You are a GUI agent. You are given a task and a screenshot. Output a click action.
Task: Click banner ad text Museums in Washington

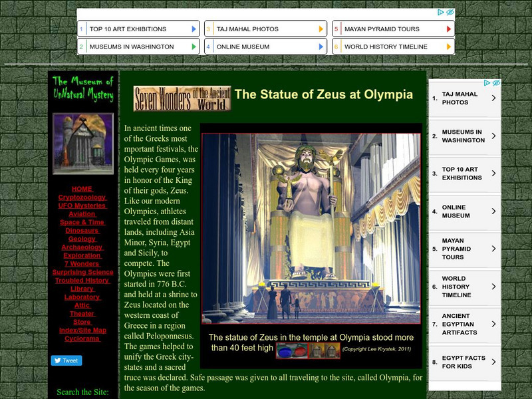pyautogui.click(x=132, y=47)
